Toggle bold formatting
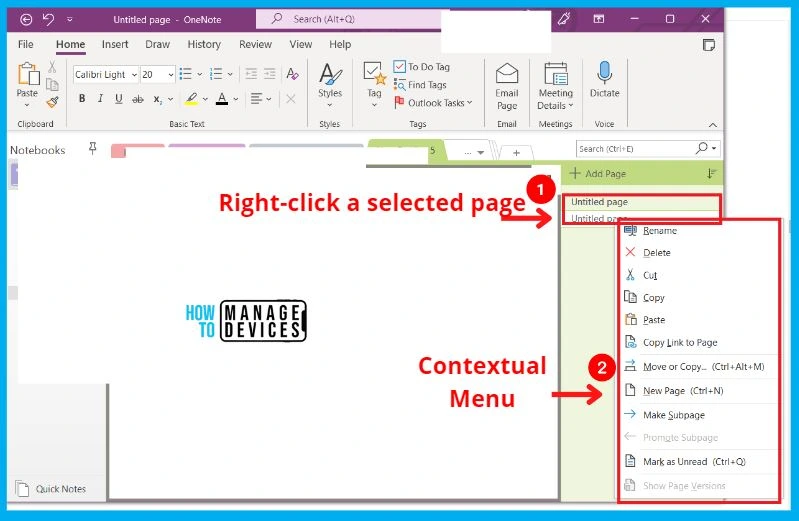Image resolution: width=799 pixels, height=521 pixels. [82, 98]
